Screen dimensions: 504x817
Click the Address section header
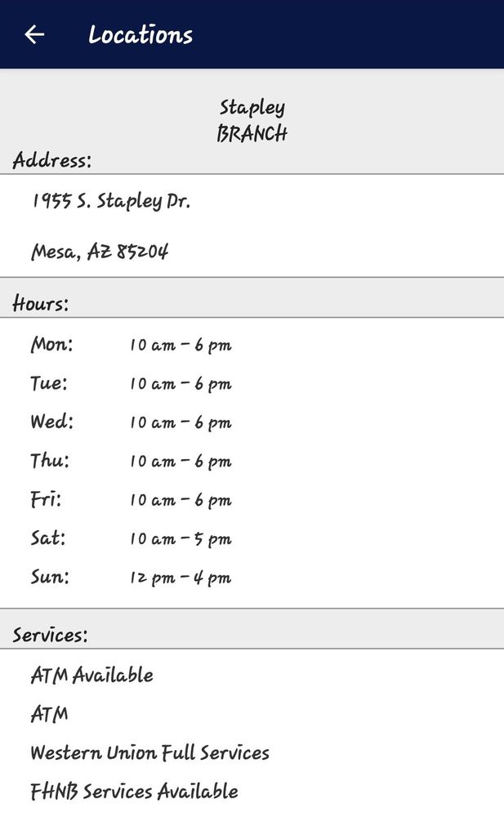(x=52, y=160)
